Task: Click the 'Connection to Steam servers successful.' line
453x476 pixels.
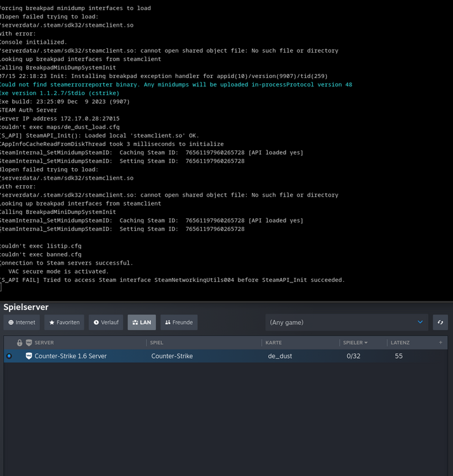Action: pyautogui.click(x=67, y=263)
